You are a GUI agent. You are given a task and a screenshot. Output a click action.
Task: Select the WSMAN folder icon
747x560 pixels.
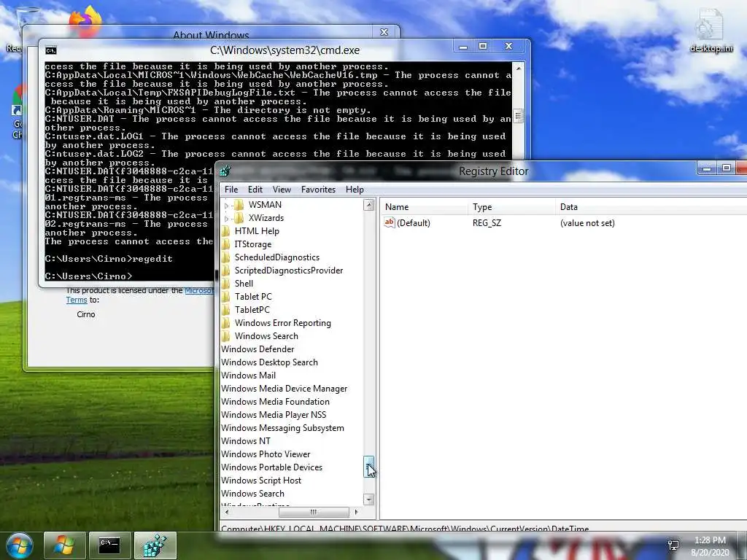tap(239, 205)
